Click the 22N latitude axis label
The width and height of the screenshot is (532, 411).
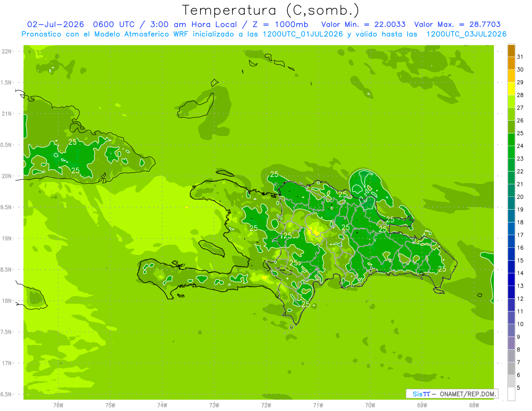[x=8, y=51]
